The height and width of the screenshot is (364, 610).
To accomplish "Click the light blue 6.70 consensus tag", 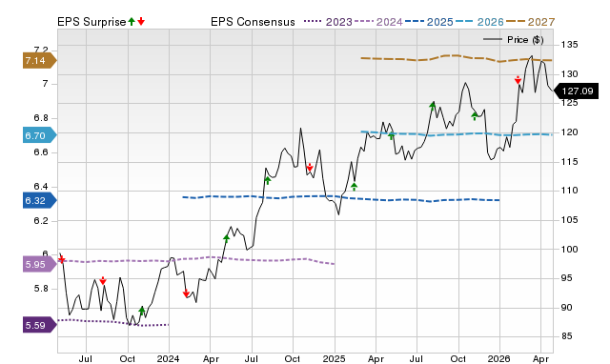I will [x=40, y=135].
